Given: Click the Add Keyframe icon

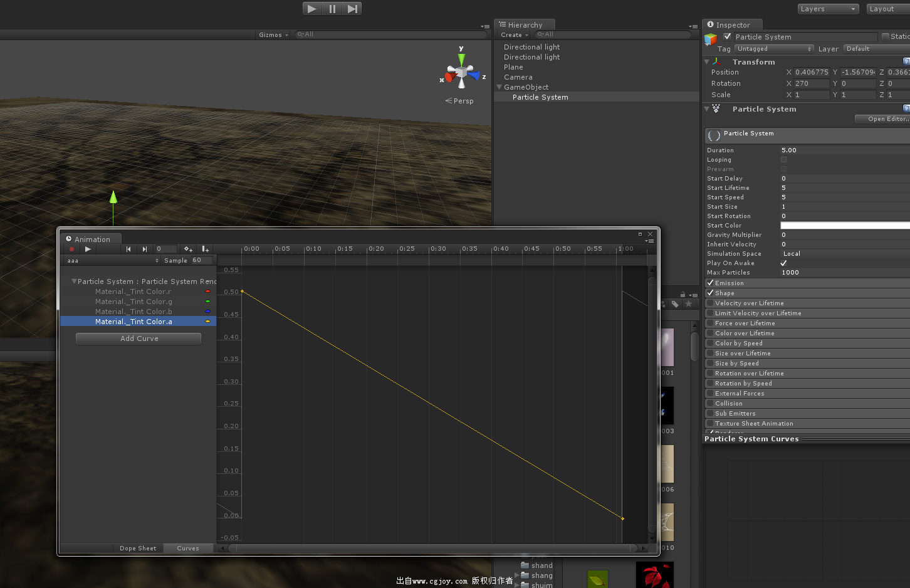Looking at the screenshot, I should pyautogui.click(x=188, y=249).
